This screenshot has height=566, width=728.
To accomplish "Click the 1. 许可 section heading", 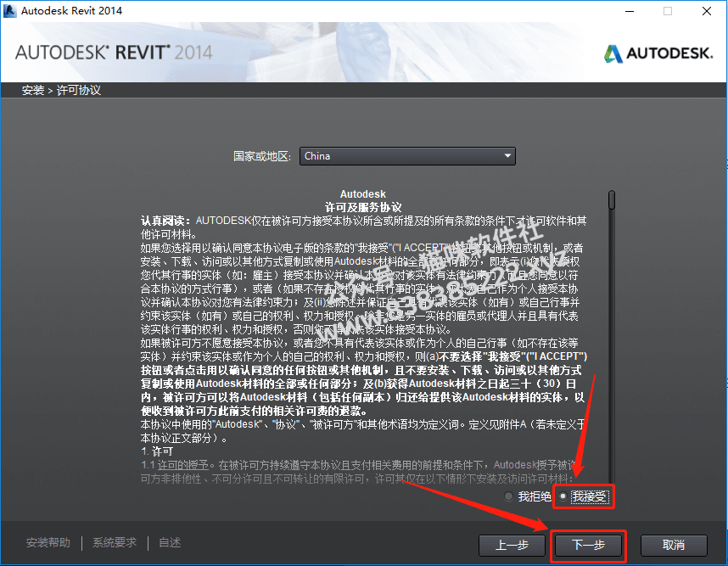I will 157,451.
